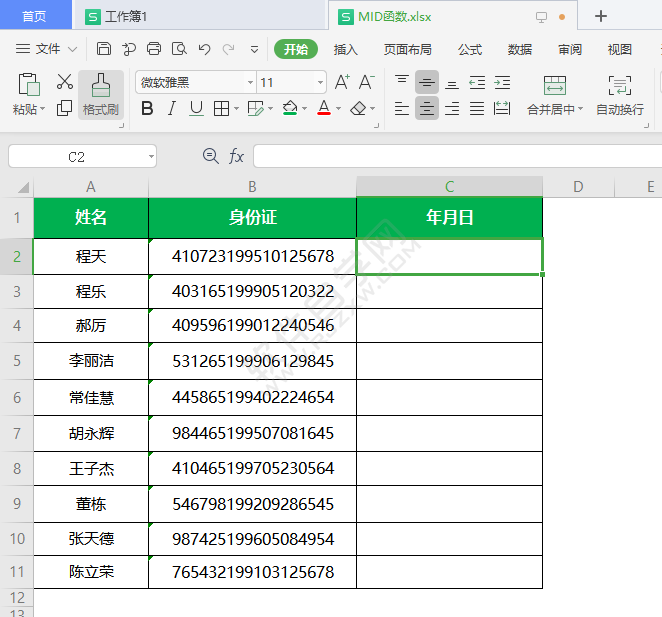
Task: Increase indent icon
Action: click(x=502, y=82)
